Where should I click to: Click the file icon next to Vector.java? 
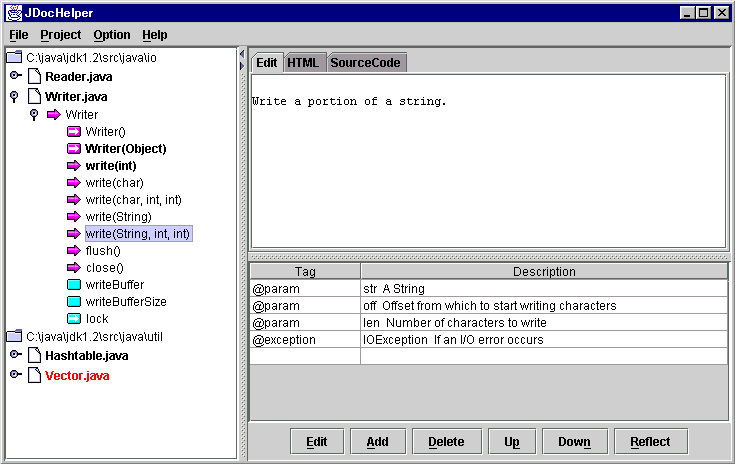click(35, 375)
